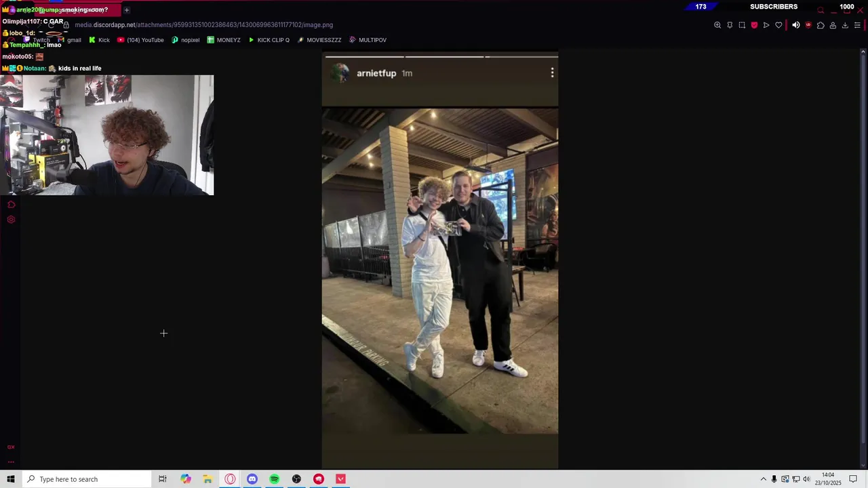Screen dimensions: 868x488
Task: Open the MULTIPOV bookmark
Action: click(368, 40)
